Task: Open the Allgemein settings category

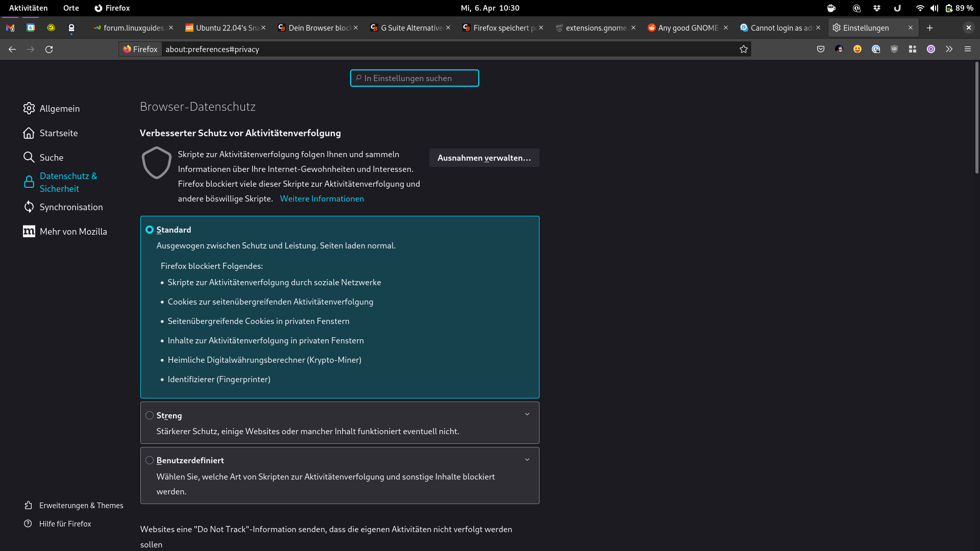Action: (59, 108)
